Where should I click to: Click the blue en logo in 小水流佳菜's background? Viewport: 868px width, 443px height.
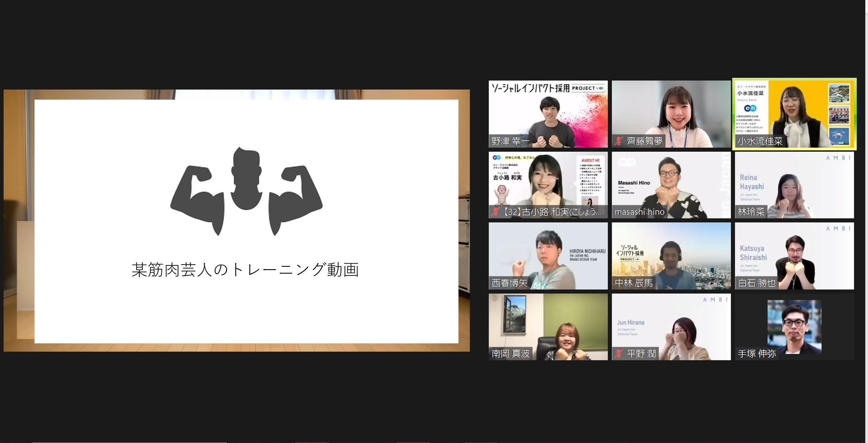(x=750, y=108)
